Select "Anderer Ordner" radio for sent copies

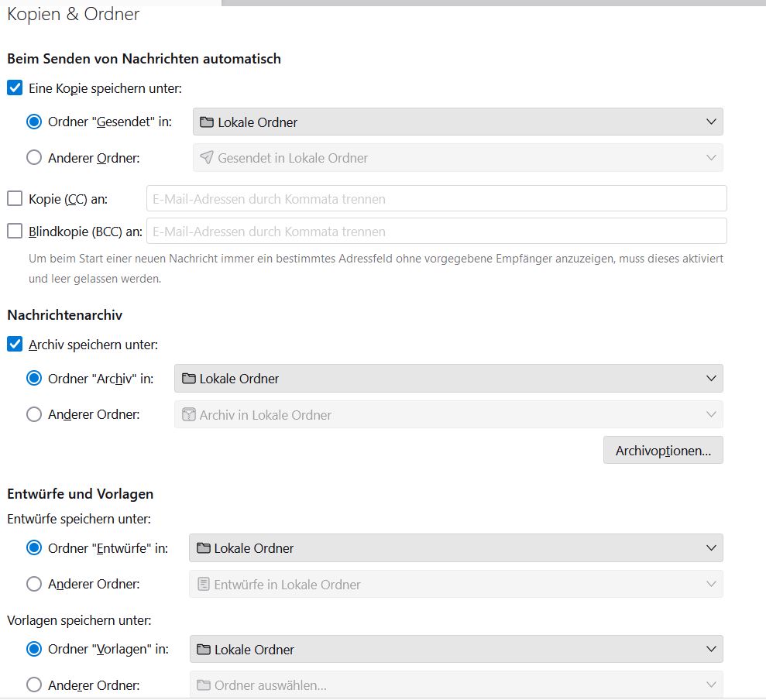click(34, 158)
